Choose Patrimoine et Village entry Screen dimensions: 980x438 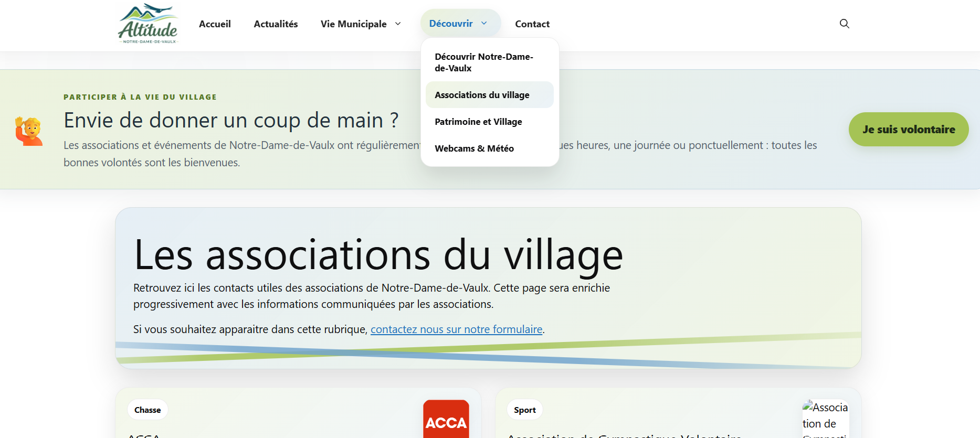pos(489,122)
